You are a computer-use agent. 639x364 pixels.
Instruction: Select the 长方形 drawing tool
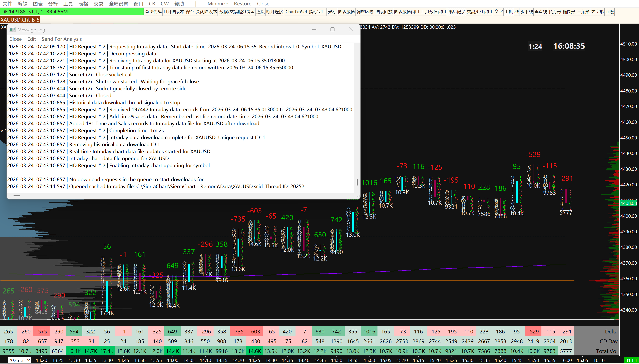[x=555, y=12]
